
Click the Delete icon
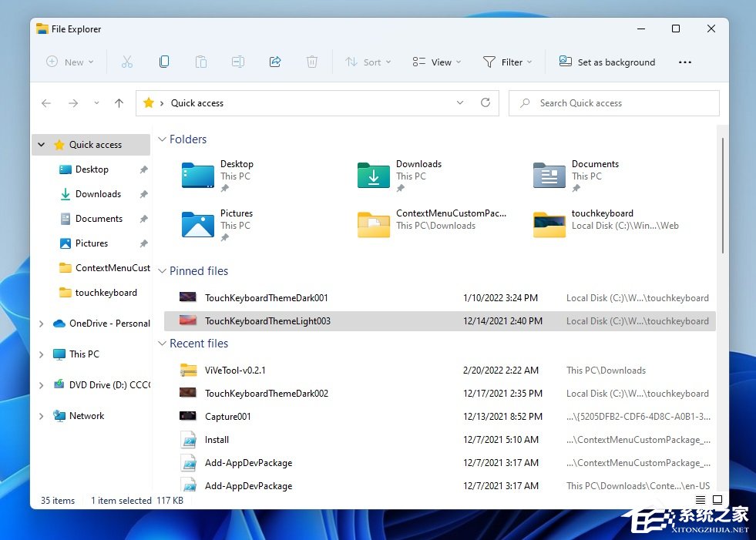point(312,62)
